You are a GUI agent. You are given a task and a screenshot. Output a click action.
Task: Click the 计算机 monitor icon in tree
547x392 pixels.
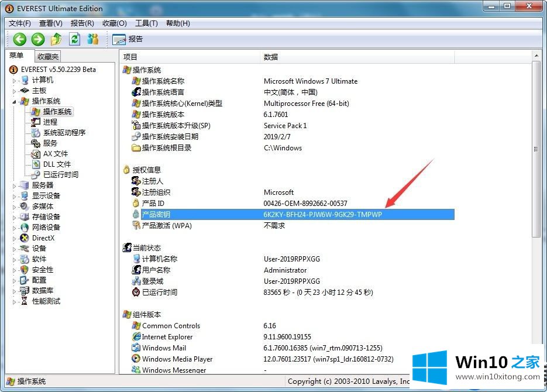coord(25,80)
